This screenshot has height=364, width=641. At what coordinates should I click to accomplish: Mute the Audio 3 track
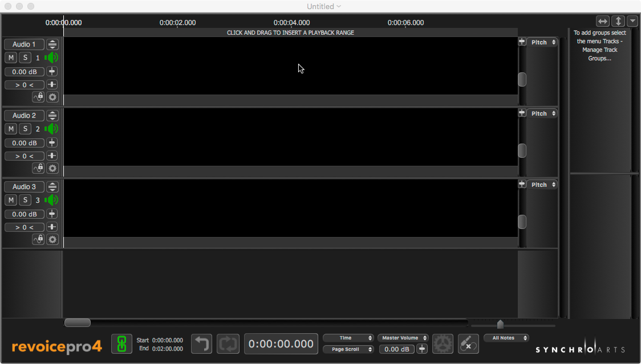pyautogui.click(x=11, y=200)
